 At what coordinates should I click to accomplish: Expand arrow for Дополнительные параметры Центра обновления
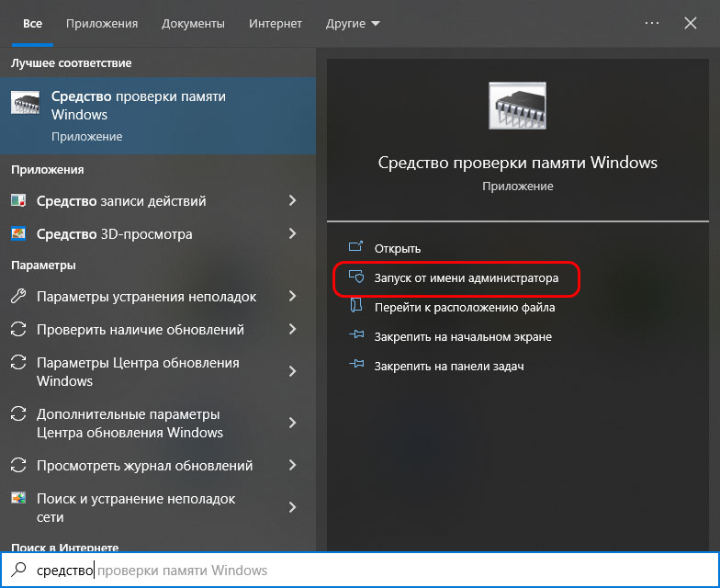pyautogui.click(x=292, y=423)
